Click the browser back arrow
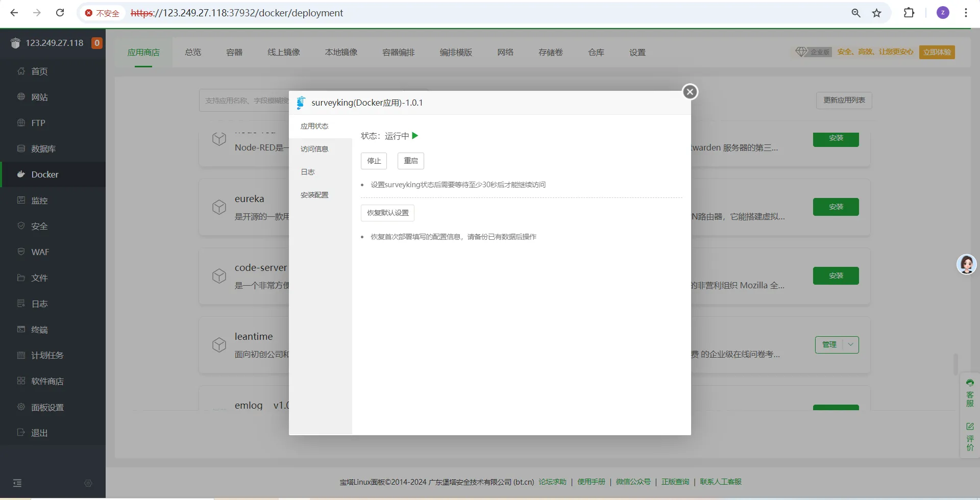This screenshot has width=980, height=500. point(14,13)
